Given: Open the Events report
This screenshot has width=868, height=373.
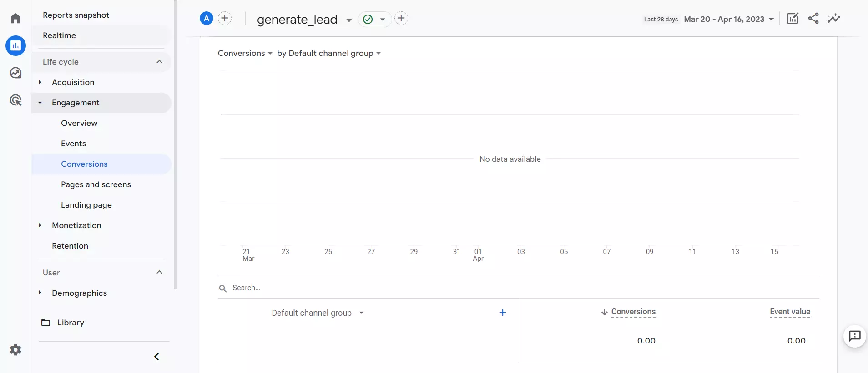Looking at the screenshot, I should 73,144.
